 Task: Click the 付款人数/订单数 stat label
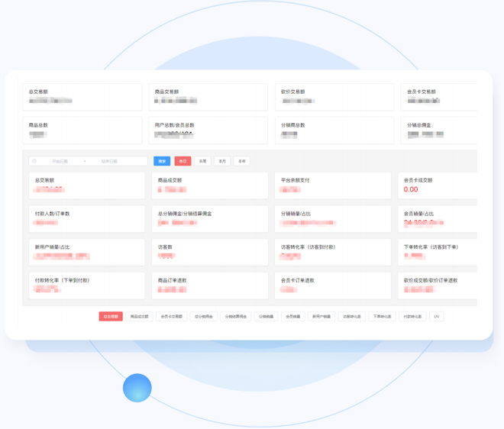[x=52, y=214]
